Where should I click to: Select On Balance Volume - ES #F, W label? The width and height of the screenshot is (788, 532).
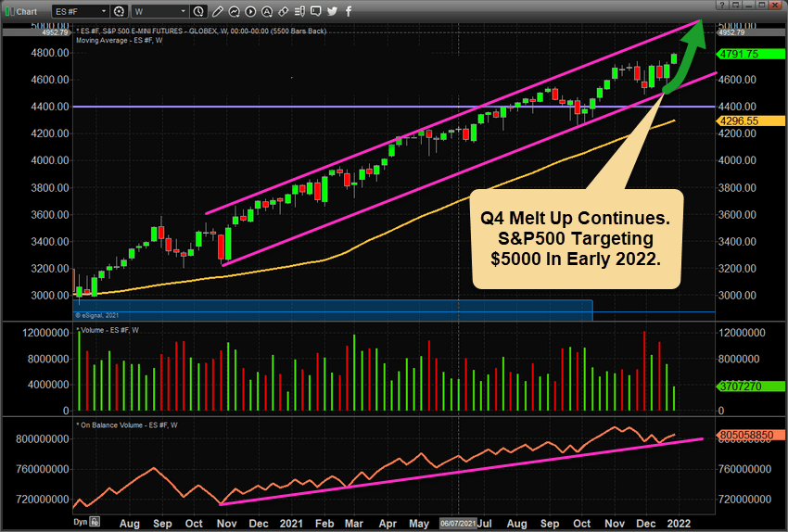pos(129,425)
